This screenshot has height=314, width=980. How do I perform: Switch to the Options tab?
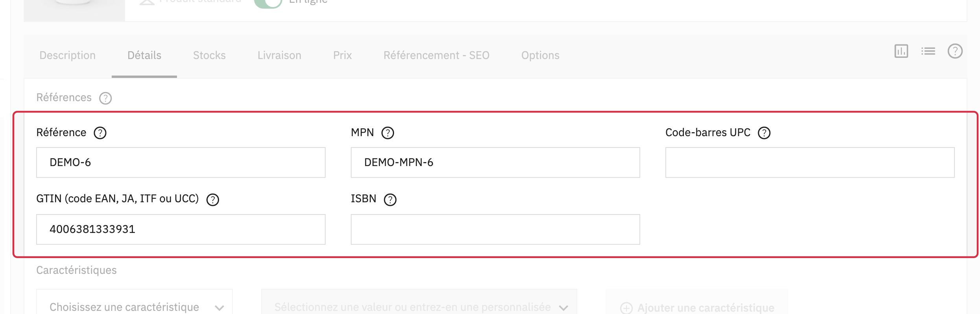point(540,55)
